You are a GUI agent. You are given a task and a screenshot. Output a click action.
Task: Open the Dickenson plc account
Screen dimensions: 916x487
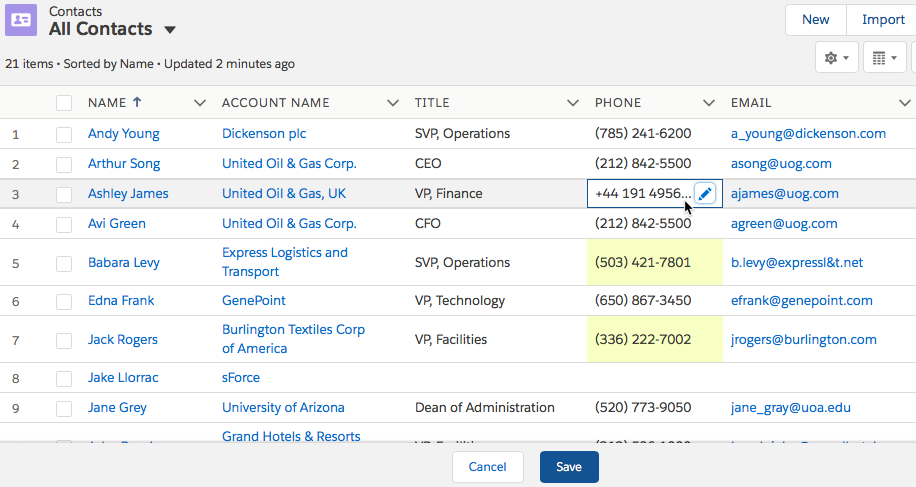(x=264, y=134)
